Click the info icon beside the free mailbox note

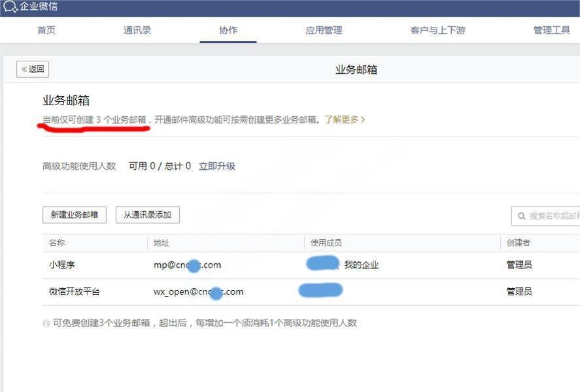coord(46,323)
